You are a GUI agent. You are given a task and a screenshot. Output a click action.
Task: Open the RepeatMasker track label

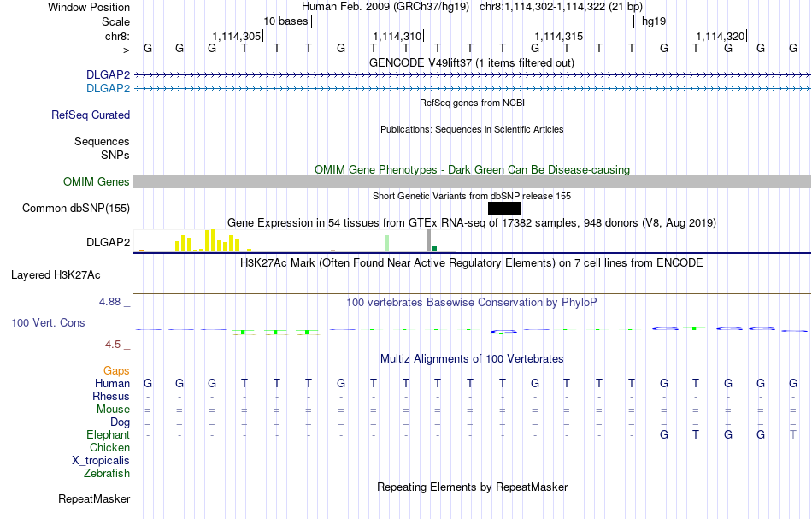click(94, 498)
